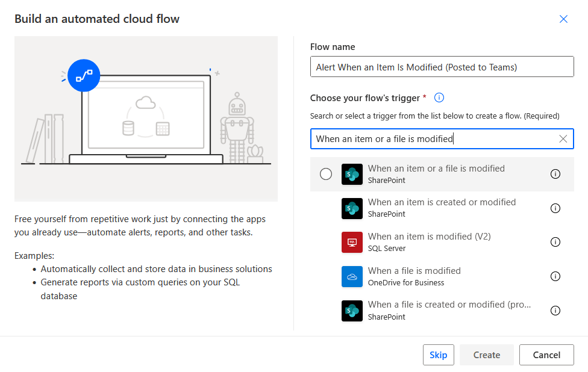This screenshot has width=588, height=372.
Task: Cancel the flow creation dialog
Action: (546, 355)
